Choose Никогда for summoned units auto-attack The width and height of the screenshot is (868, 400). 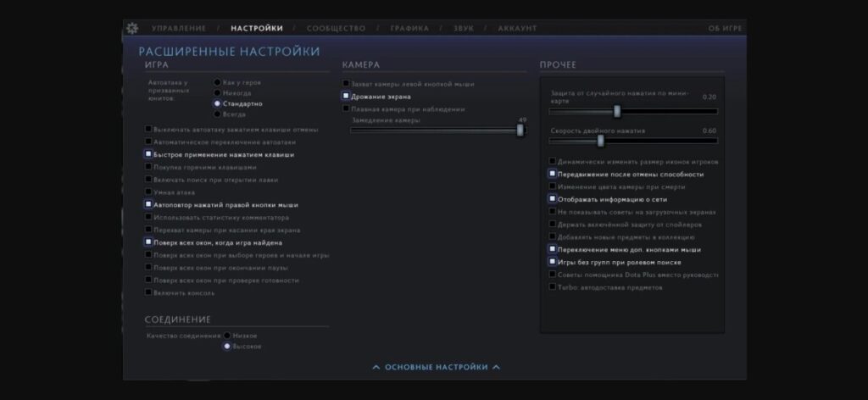point(218,92)
